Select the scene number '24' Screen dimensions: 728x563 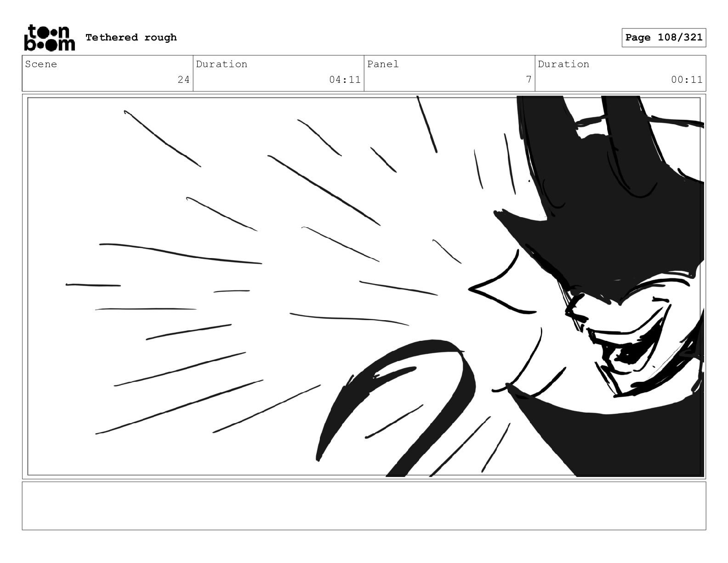click(x=183, y=80)
